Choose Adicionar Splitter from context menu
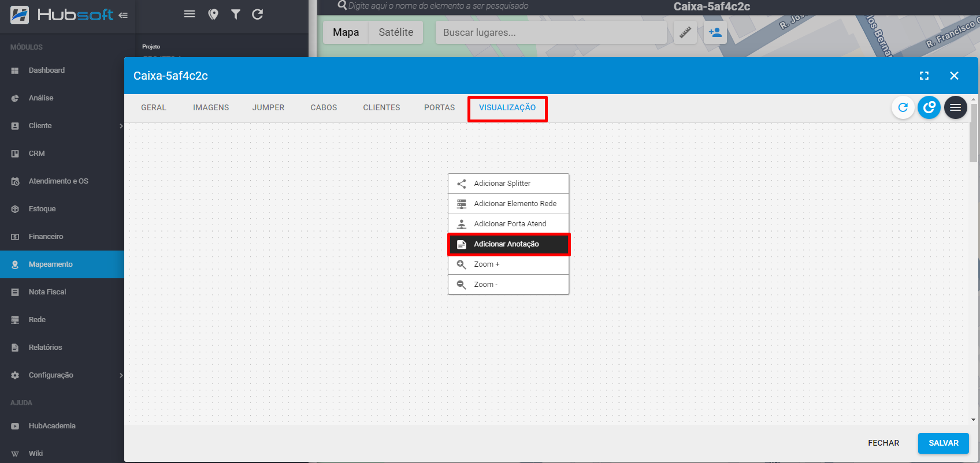 pos(508,184)
